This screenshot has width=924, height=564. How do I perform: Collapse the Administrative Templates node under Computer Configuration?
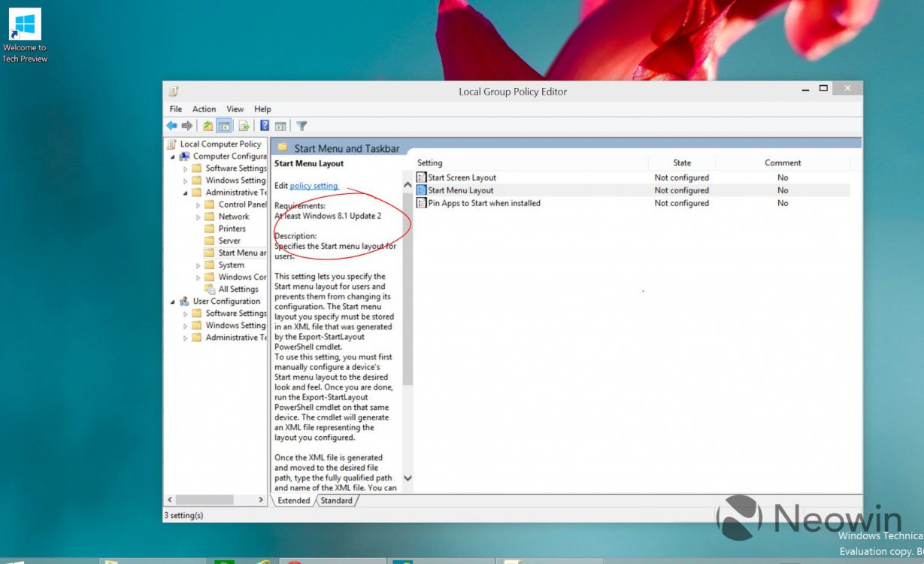point(186,193)
